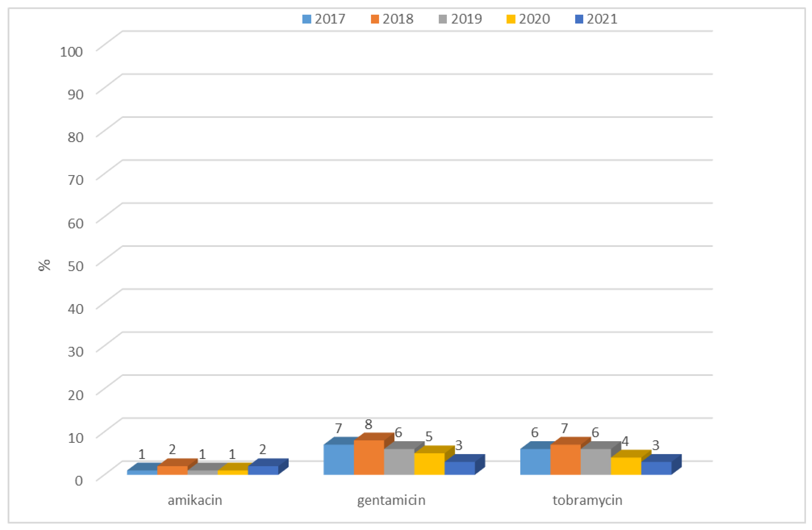Click the 2021 dark blue legend swatch
Screen dimensions: 812x530
[x=579, y=19]
